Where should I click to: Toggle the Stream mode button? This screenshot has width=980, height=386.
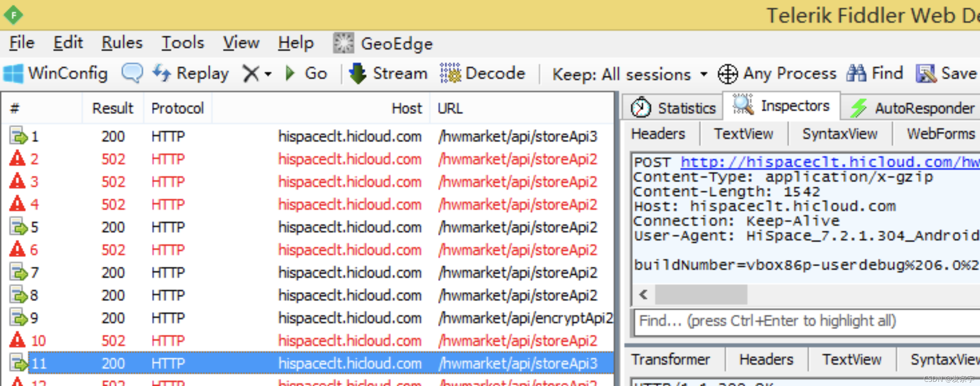click(x=388, y=73)
